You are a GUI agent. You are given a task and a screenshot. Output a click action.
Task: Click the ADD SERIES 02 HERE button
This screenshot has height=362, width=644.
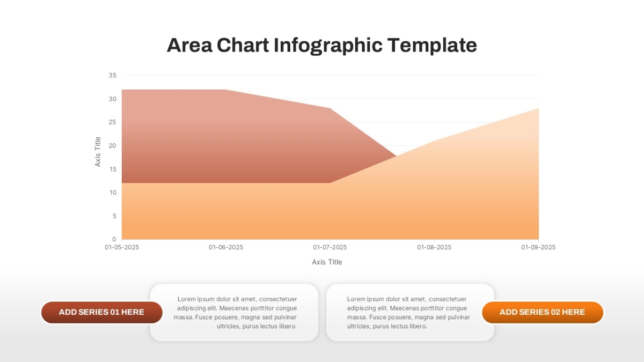[542, 312]
